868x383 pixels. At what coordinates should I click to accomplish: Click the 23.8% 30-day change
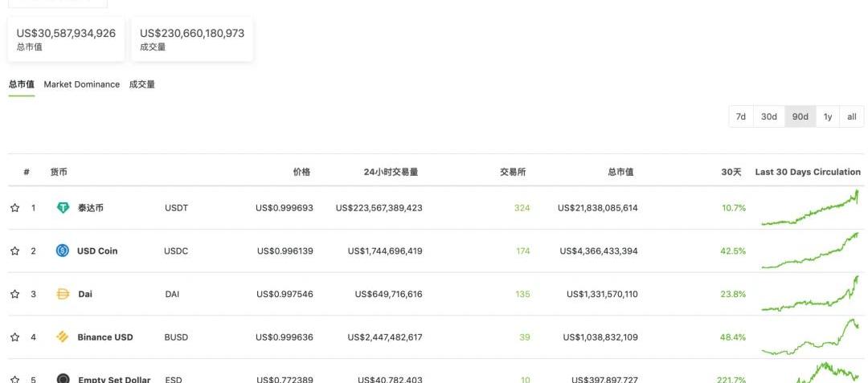[733, 294]
